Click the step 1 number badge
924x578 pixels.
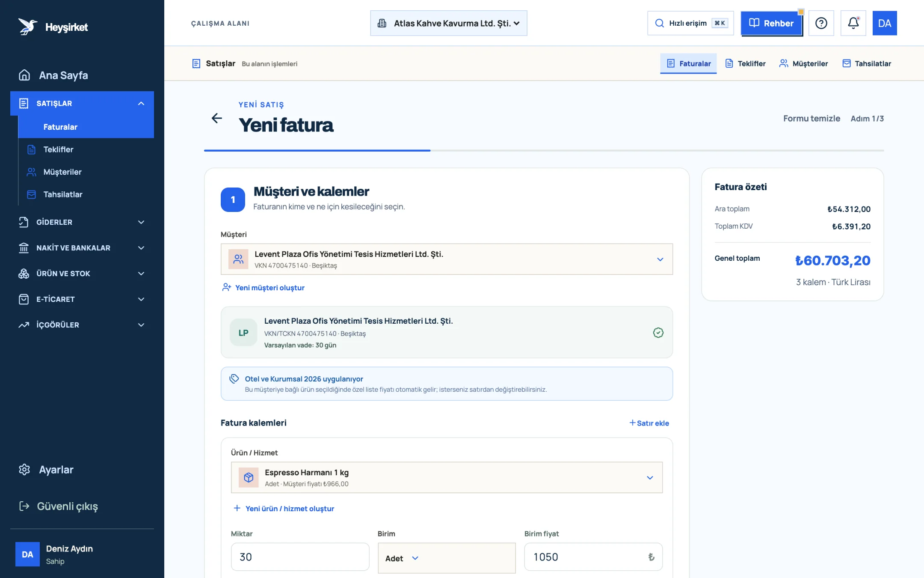pos(233,200)
